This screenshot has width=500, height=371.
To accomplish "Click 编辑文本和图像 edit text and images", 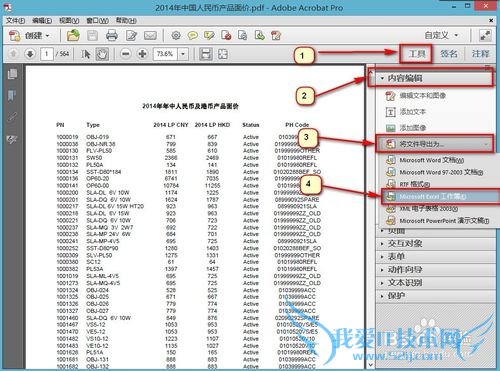I will [422, 96].
